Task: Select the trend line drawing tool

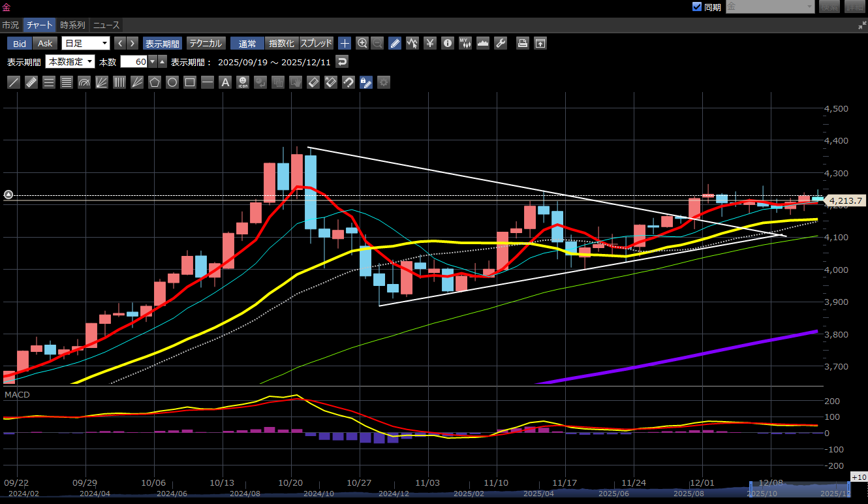Action: (14, 82)
